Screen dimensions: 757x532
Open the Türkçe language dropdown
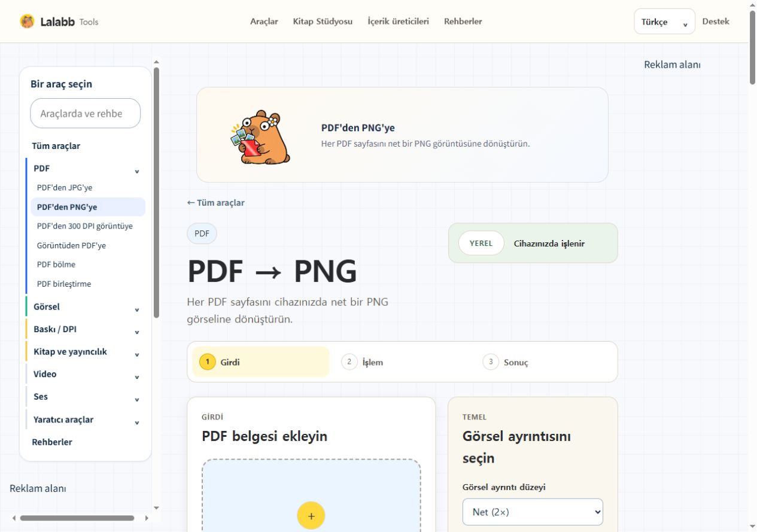pos(664,22)
